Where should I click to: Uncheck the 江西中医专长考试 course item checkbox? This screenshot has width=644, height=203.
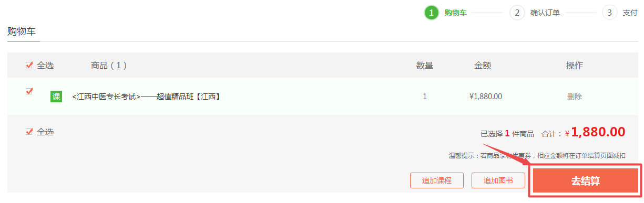click(29, 91)
